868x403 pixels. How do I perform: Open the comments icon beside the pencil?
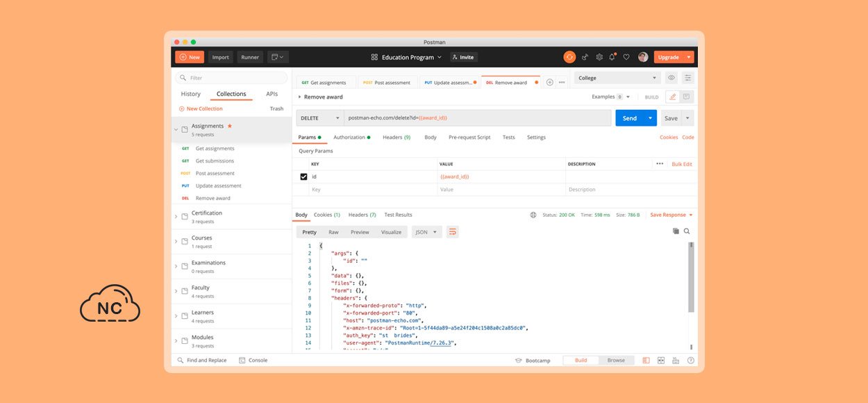[x=686, y=97]
